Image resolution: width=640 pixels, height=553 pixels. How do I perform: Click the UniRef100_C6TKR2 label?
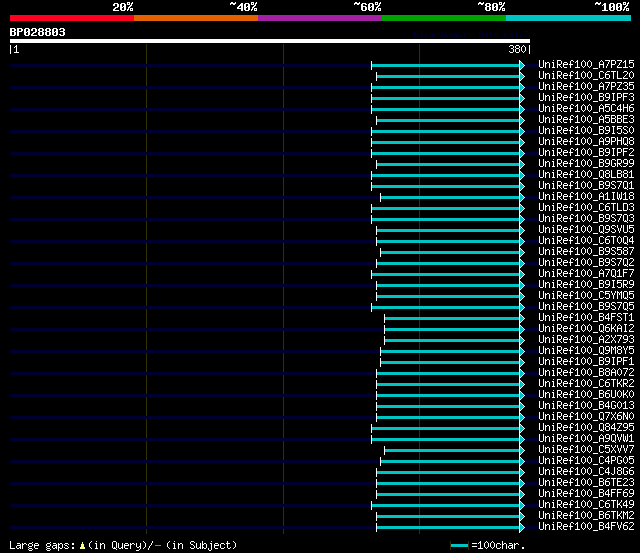[x=586, y=384]
